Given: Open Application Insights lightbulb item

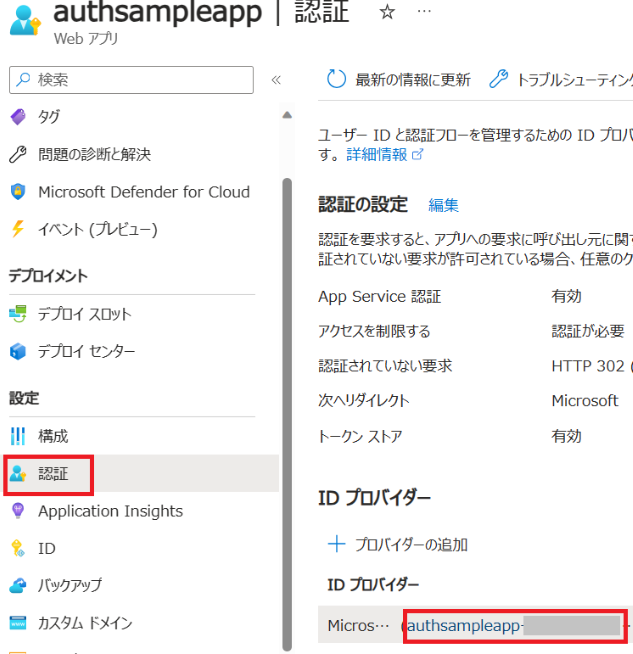Looking at the screenshot, I should point(110,511).
